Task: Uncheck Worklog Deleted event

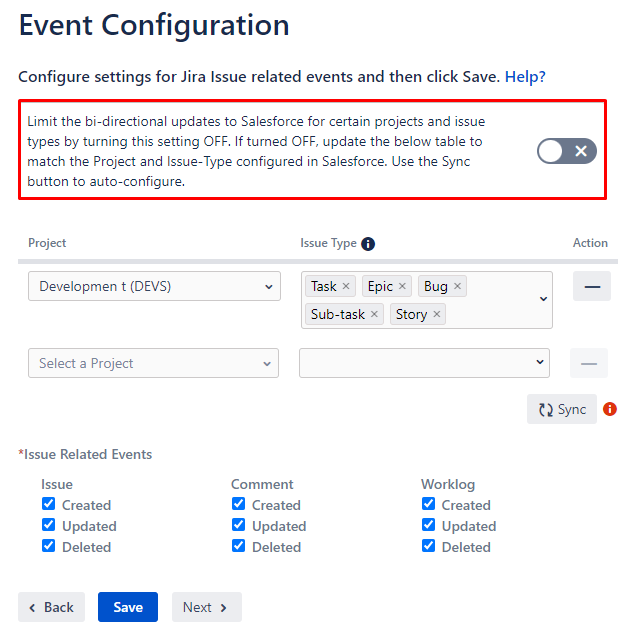Action: pyautogui.click(x=429, y=546)
